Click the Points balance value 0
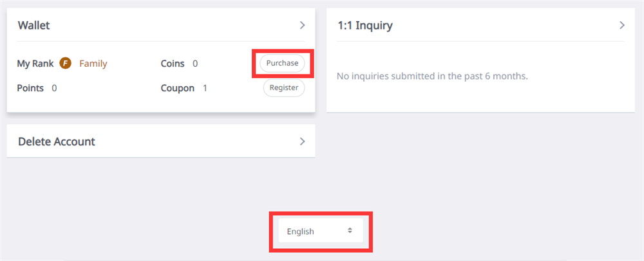This screenshot has height=261, width=644. tap(54, 88)
